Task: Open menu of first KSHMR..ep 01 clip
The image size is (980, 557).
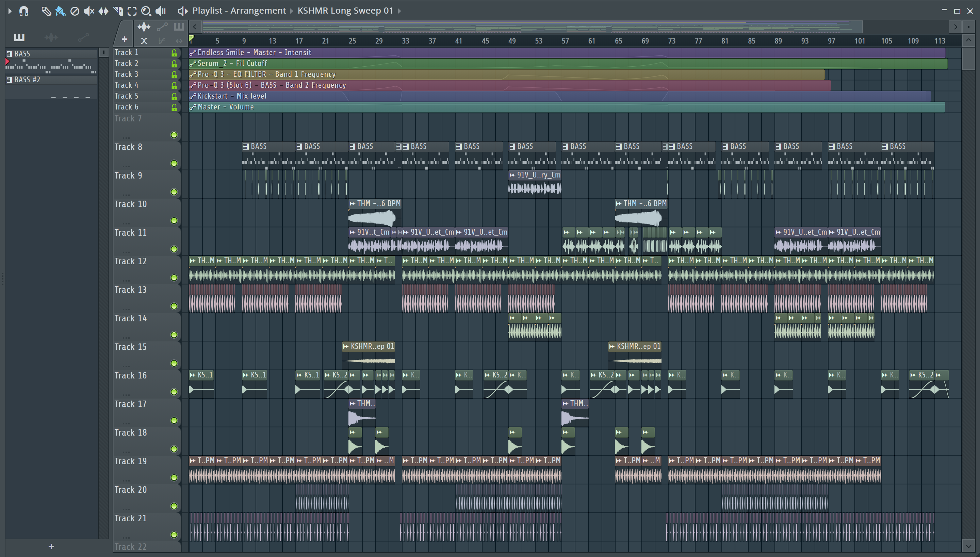Action: [346, 347]
